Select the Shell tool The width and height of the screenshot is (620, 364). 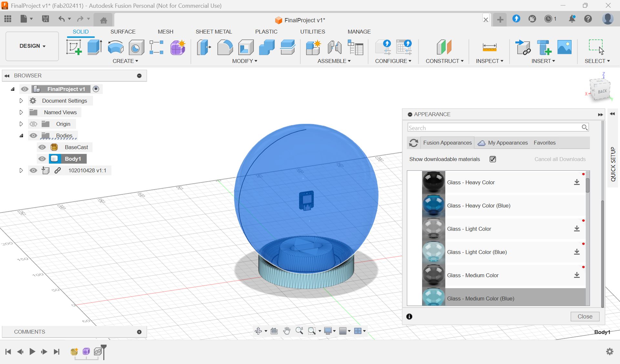tap(246, 47)
